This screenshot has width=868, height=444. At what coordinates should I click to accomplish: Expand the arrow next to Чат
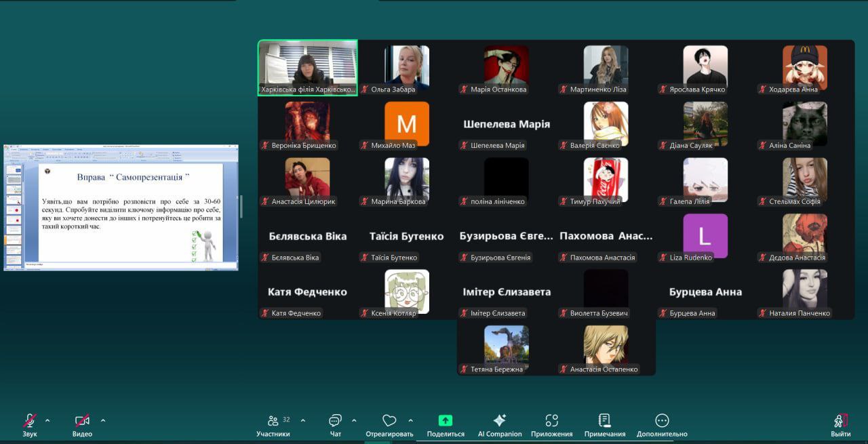[354, 420]
